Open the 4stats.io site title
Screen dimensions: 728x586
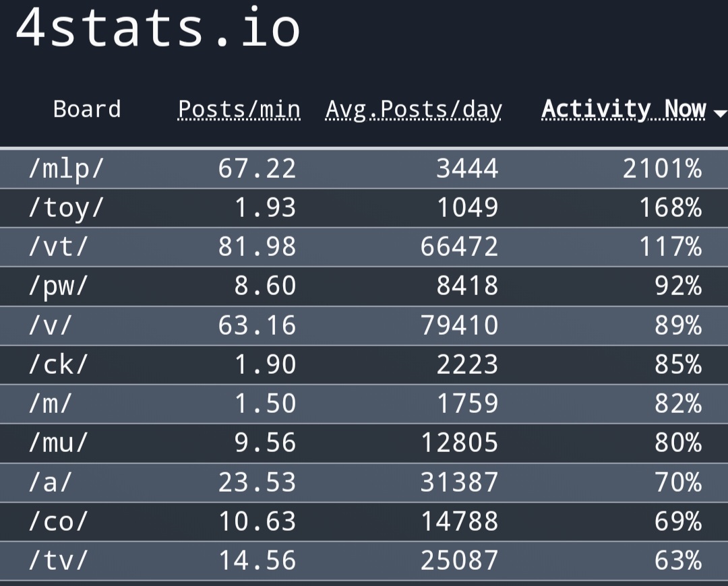(x=158, y=28)
